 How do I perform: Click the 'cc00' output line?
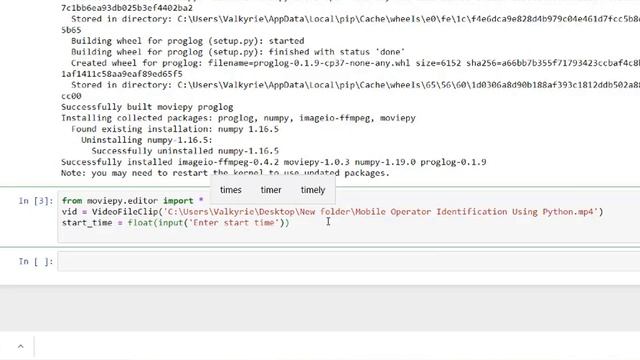(x=71, y=96)
